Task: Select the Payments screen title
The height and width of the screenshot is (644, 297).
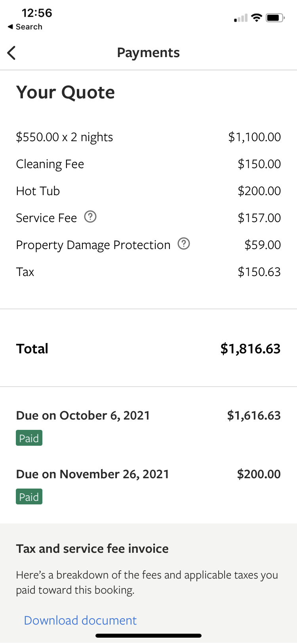Action: 148,52
